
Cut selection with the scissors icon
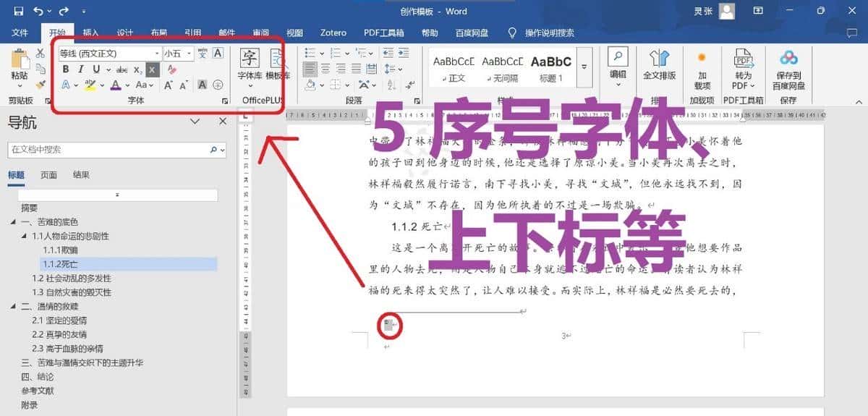(41, 53)
